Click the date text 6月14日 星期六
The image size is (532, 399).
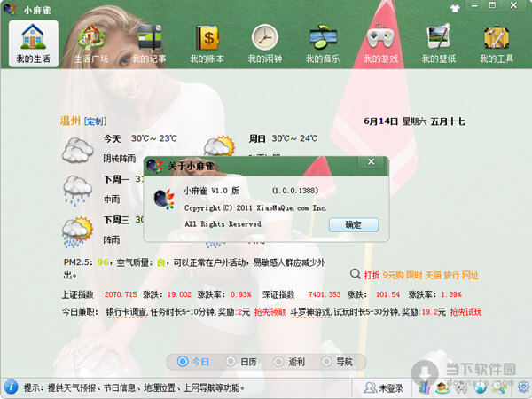pos(395,121)
